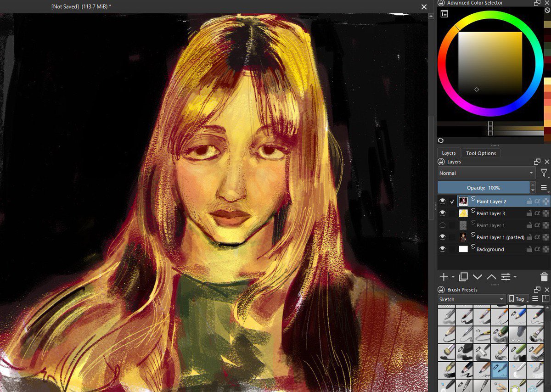The height and width of the screenshot is (392, 551).
Task: Hide Paint Layer 3 visibility eye
Action: tap(443, 213)
